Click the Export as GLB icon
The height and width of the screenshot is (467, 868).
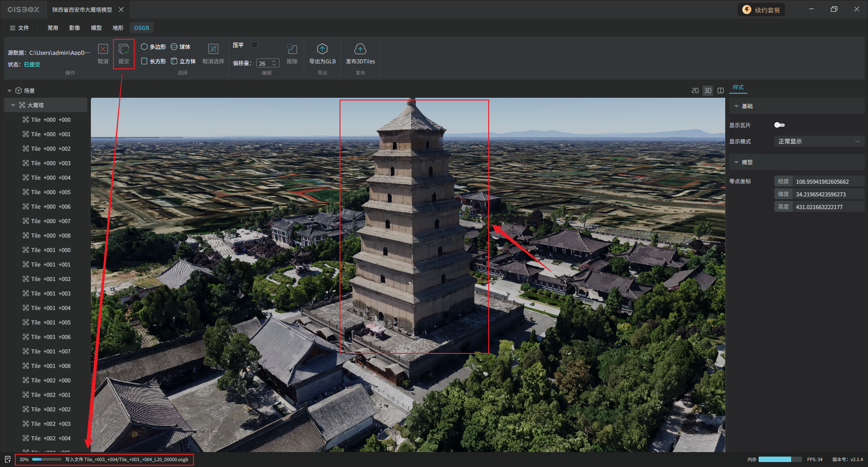point(322,50)
